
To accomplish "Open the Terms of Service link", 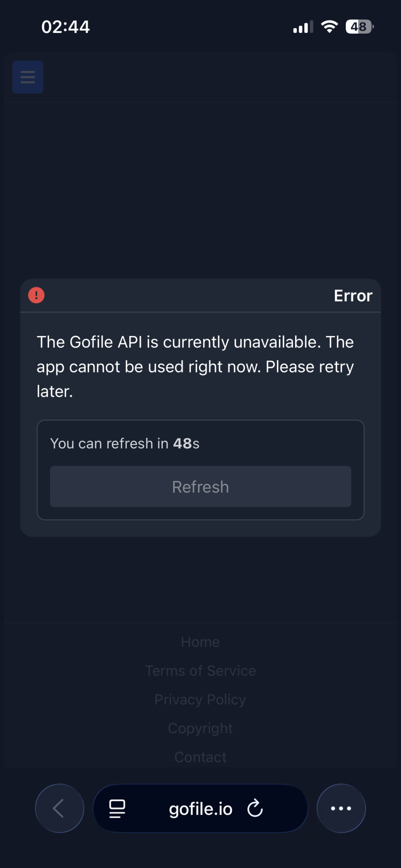I will coord(200,671).
